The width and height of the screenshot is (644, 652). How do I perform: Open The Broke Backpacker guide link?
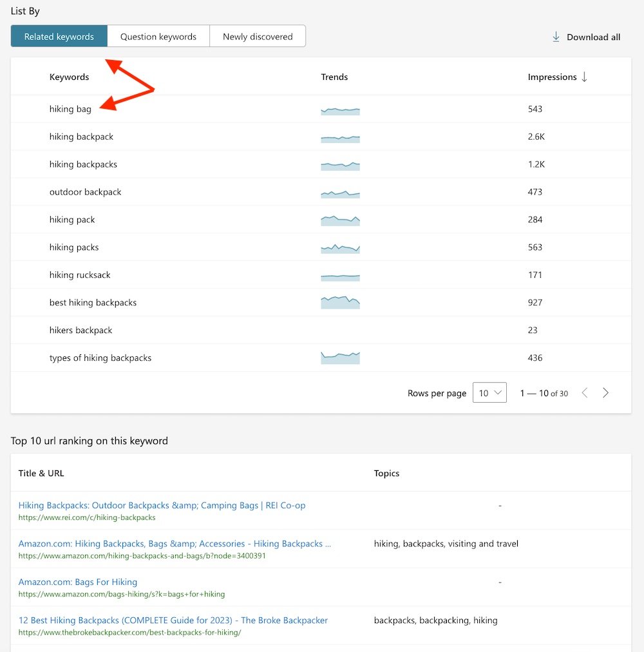click(x=173, y=620)
